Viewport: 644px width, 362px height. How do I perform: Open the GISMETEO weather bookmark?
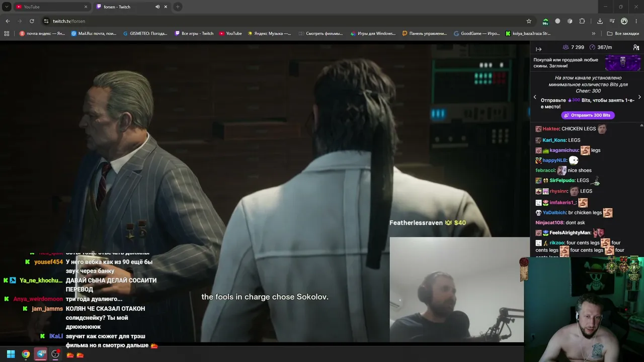coord(145,34)
